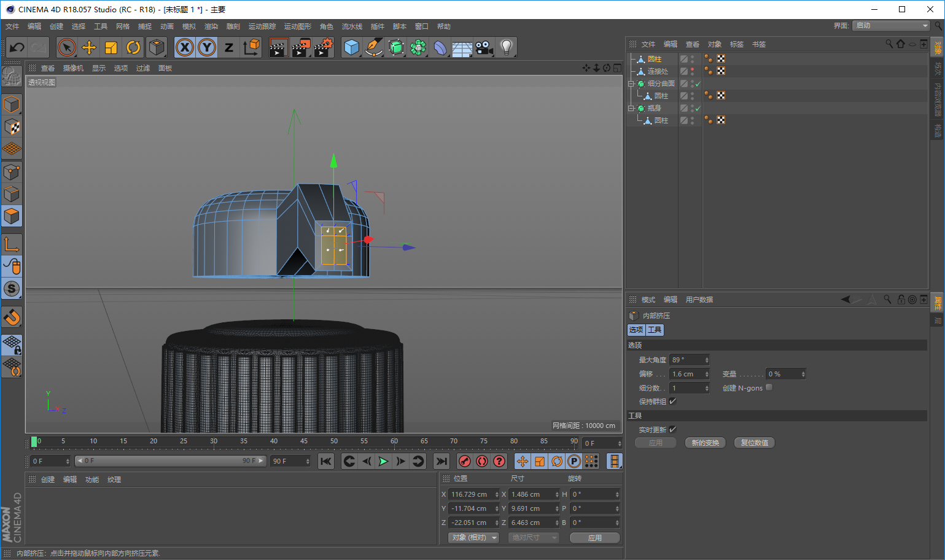Click the Record Active Objects red key button
Viewport: 945px width, 560px height.
pyautogui.click(x=465, y=461)
